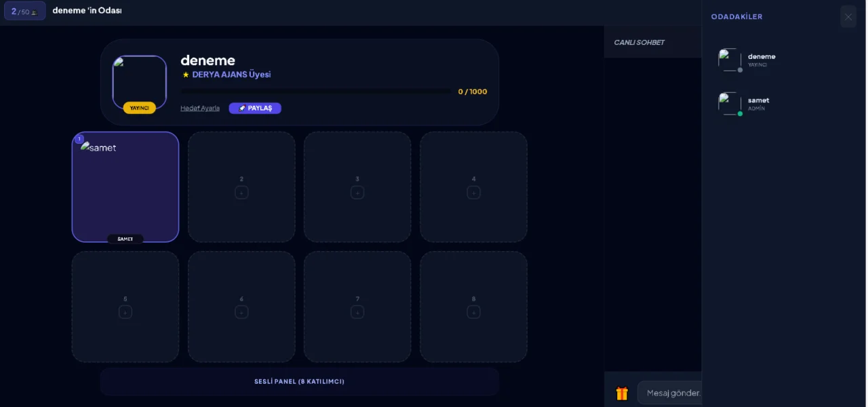Click the 0 / 1000 goal progress bar
The height and width of the screenshot is (407, 868).
(316, 92)
